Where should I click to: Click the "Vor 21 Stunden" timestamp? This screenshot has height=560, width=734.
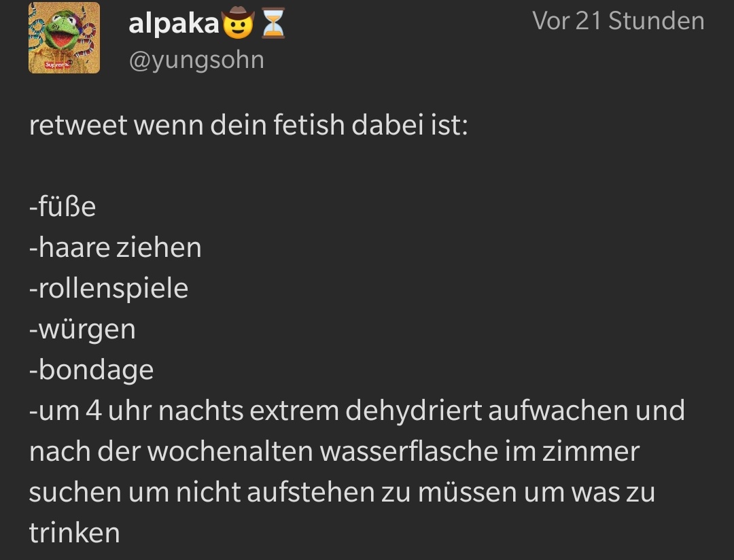point(618,21)
